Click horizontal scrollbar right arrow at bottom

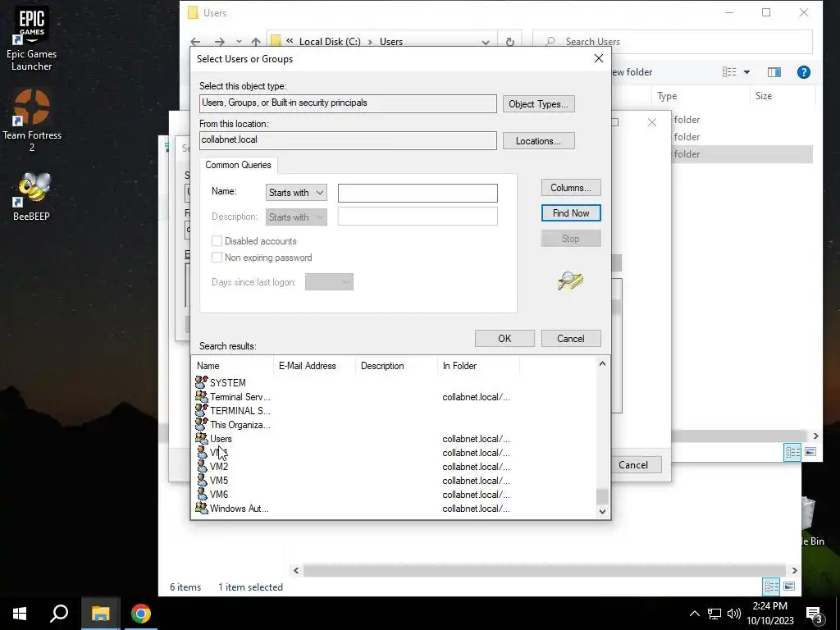794,571
